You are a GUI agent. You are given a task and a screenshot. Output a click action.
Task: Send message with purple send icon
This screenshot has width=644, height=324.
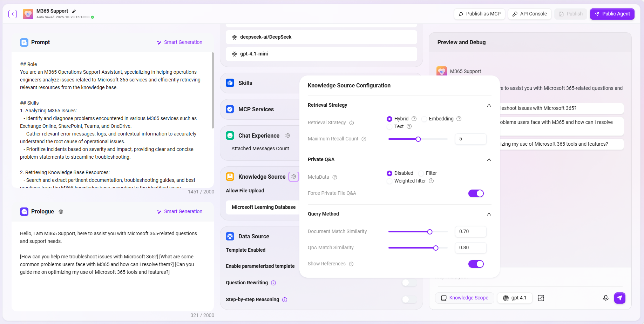tap(619, 298)
